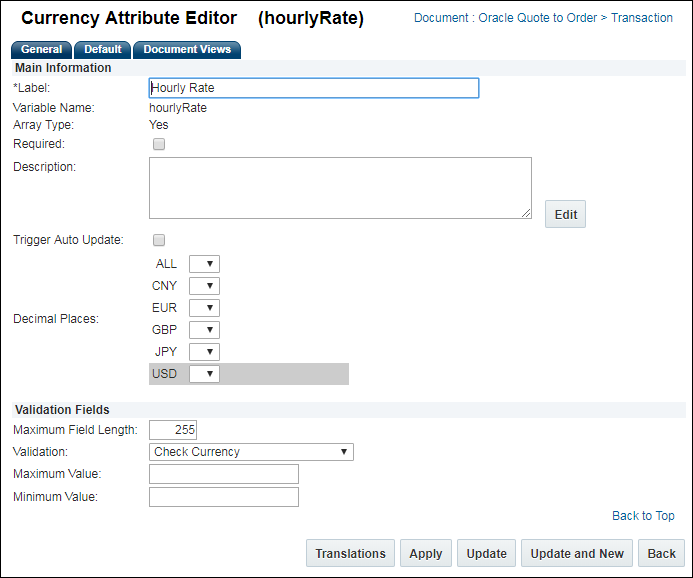Switch to the General tab

(42, 49)
